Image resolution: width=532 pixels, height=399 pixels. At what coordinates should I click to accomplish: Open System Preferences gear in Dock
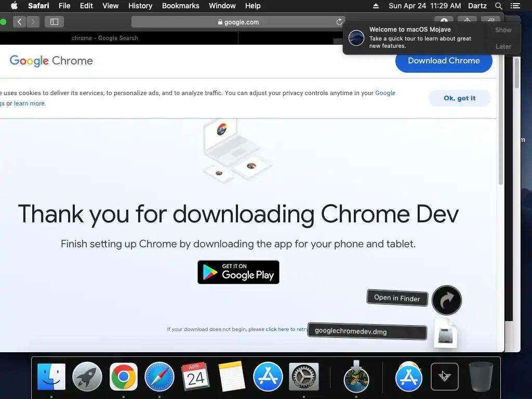[x=303, y=377]
